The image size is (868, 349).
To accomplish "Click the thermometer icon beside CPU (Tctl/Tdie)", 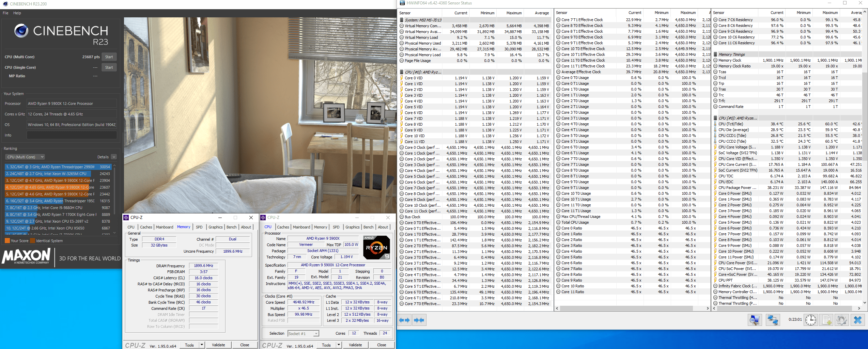I will click(715, 124).
